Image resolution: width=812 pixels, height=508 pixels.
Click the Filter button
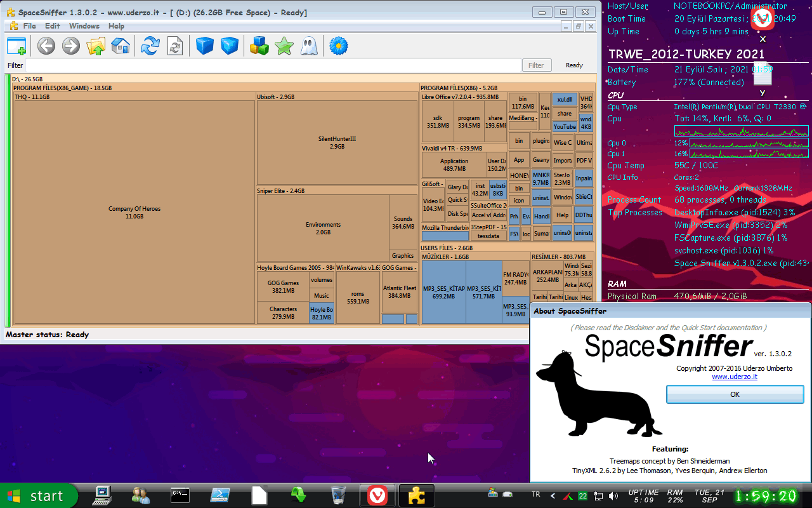[x=536, y=65]
